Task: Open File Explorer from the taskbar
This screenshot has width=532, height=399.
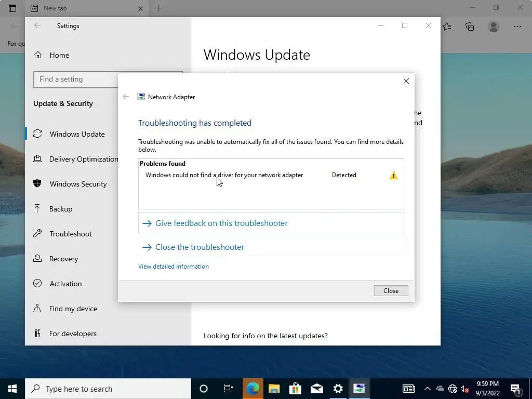Action: point(274,389)
